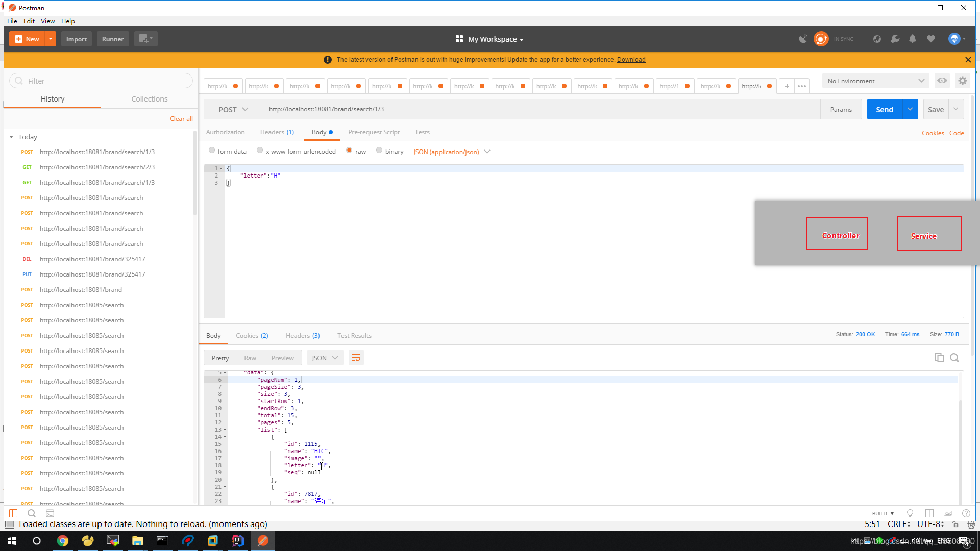Open the request Headers (1) tab
Image resolution: width=980 pixels, height=551 pixels.
coord(277,132)
